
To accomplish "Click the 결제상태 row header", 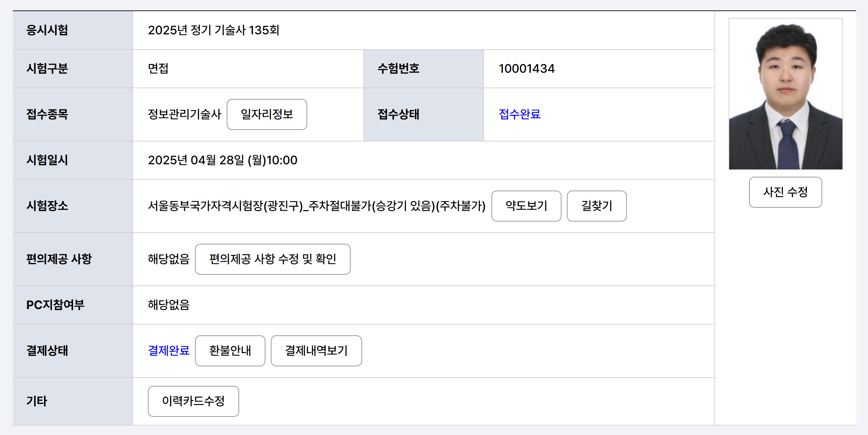I will 47,350.
